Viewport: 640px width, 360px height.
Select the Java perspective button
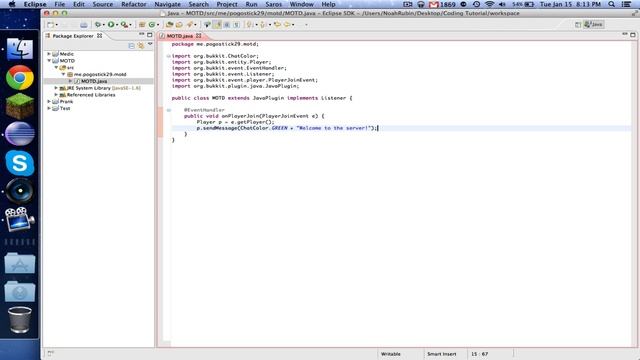594,24
